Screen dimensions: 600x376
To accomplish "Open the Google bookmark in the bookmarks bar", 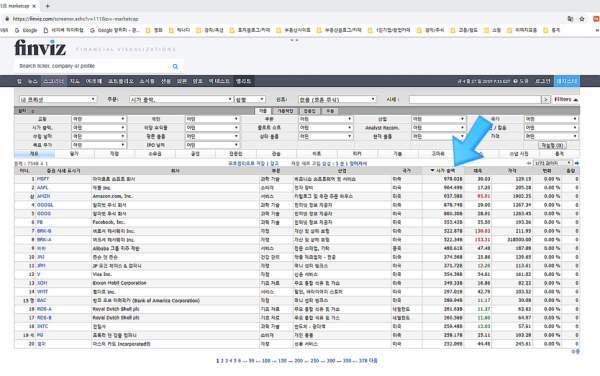I will [26, 30].
